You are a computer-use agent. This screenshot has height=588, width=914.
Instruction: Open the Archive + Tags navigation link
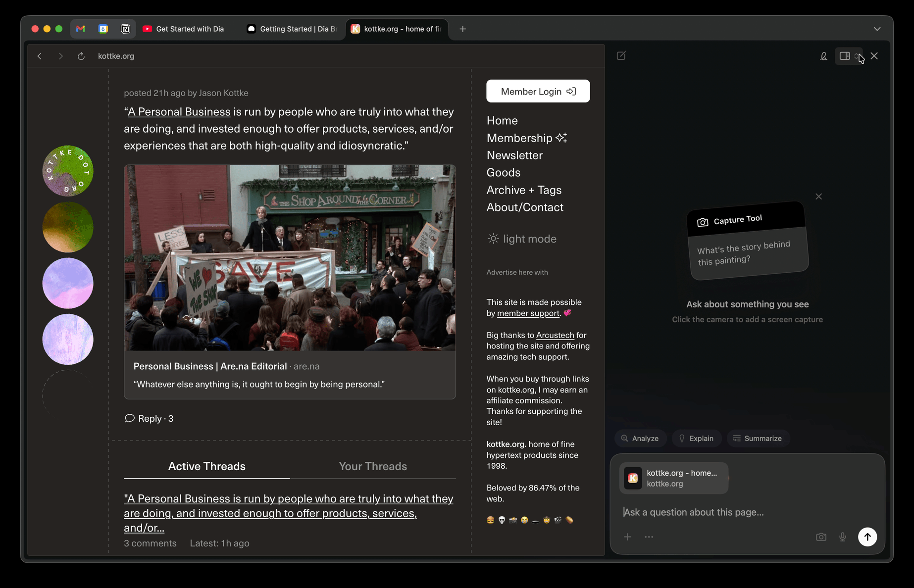(x=524, y=190)
